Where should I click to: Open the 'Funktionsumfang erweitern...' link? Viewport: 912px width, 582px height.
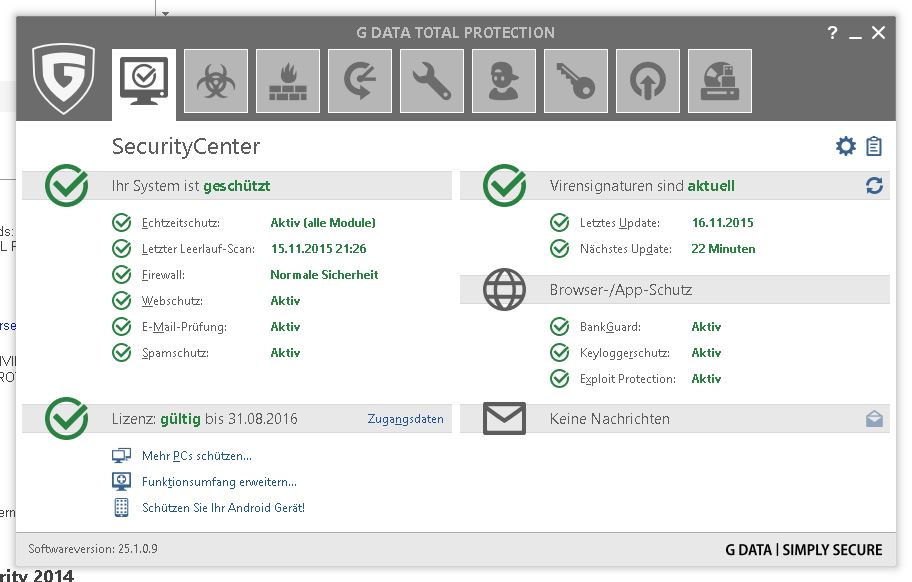coord(219,482)
